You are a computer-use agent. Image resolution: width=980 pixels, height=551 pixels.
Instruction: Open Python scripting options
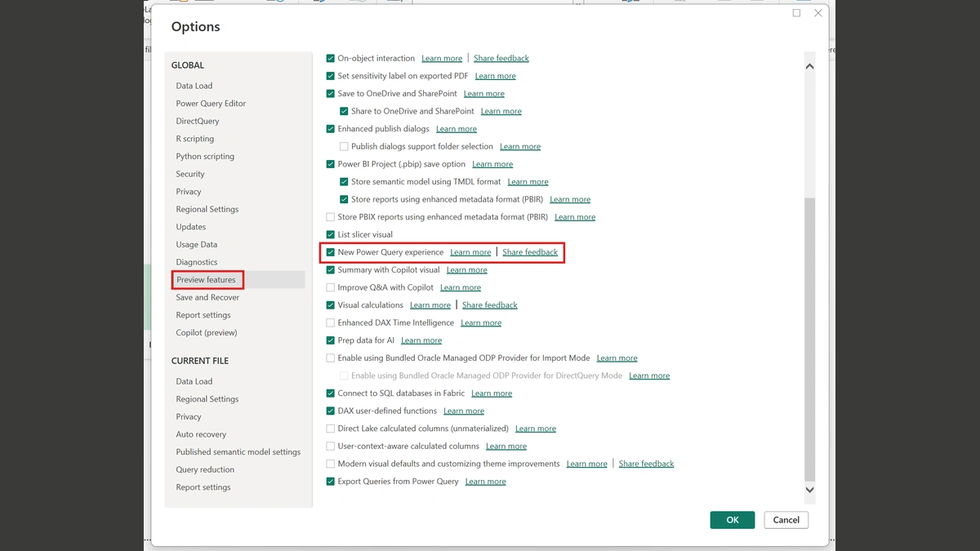tap(205, 157)
